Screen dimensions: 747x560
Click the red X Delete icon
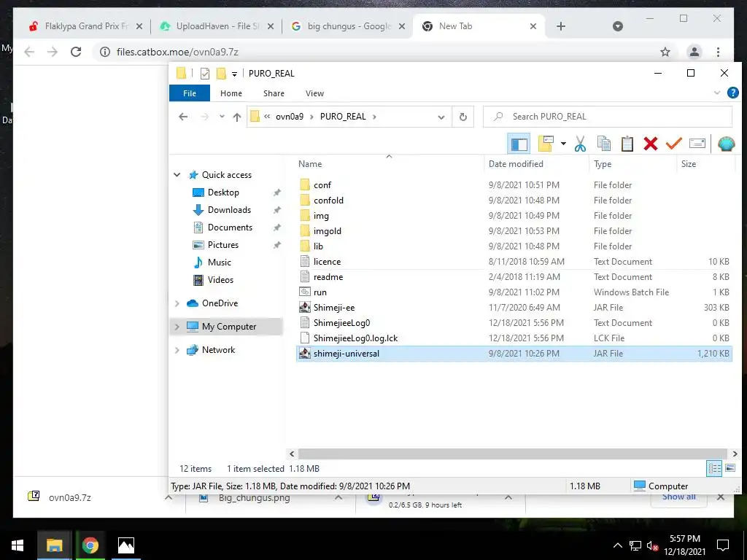[650, 144]
